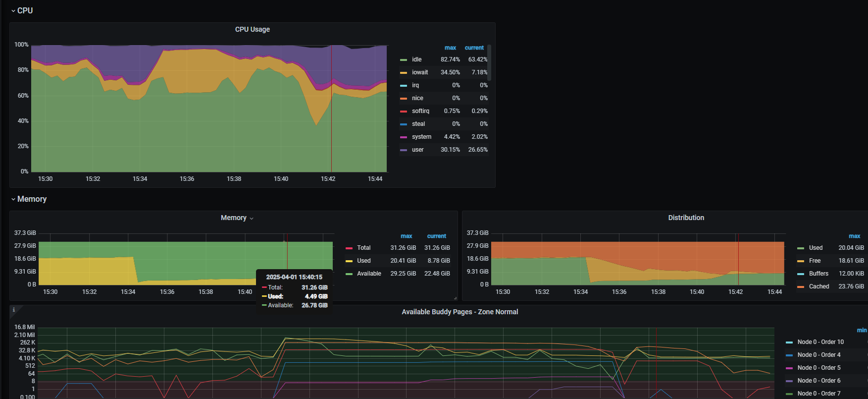This screenshot has width=868, height=399.
Task: Toggle the iowait series in CPU legend
Action: pos(419,72)
